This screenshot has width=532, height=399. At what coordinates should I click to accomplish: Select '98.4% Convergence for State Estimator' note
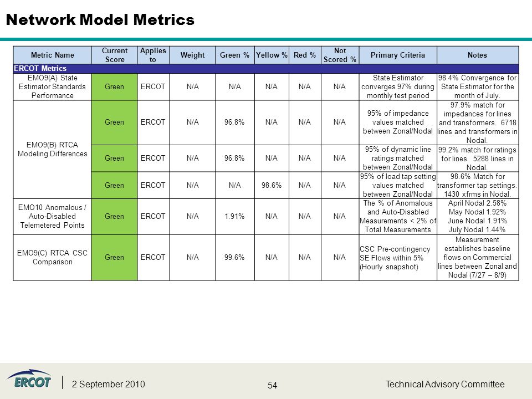(477, 86)
